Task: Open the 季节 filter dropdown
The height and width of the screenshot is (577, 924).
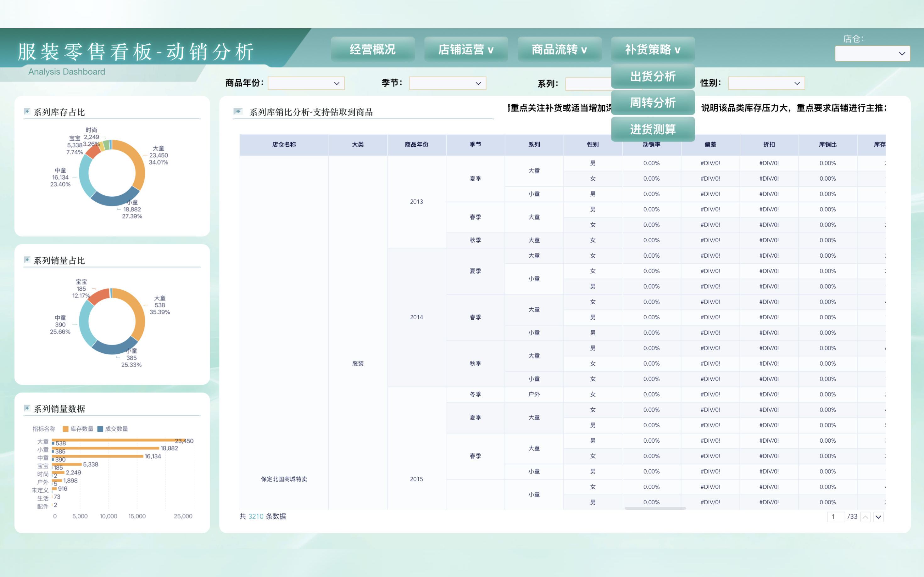Action: 447,83
